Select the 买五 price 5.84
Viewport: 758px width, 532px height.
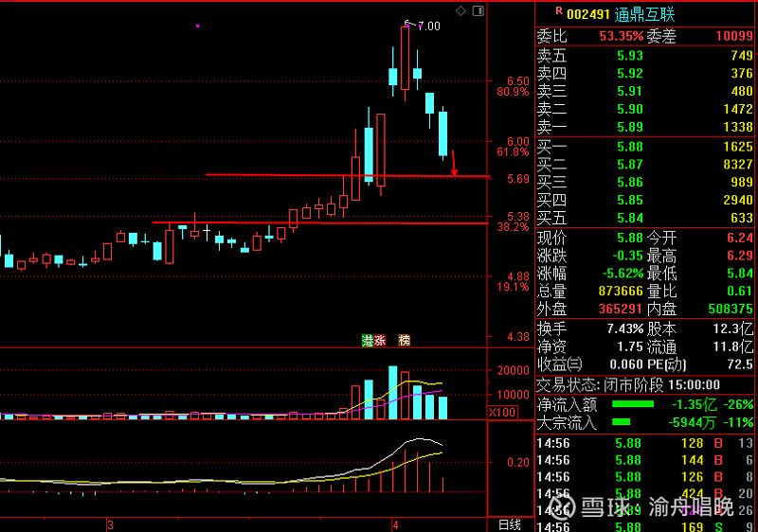coord(630,219)
